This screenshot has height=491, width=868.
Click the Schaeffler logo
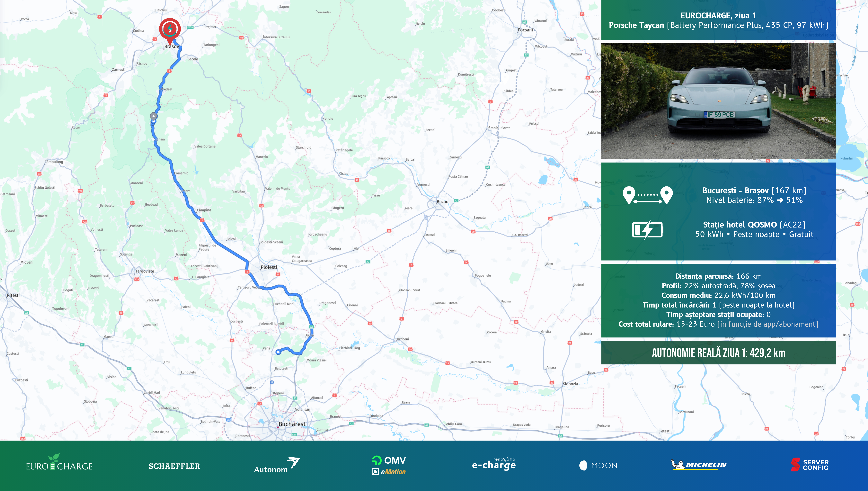174,466
